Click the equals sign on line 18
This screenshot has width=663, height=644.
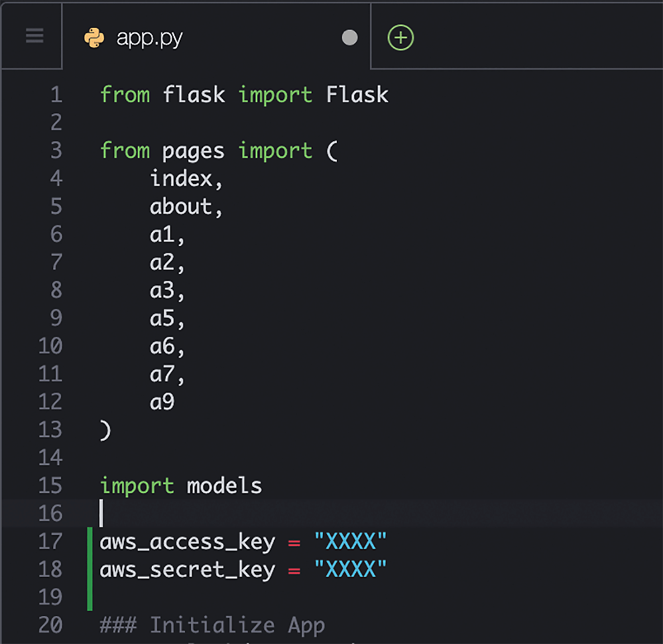[x=294, y=571]
